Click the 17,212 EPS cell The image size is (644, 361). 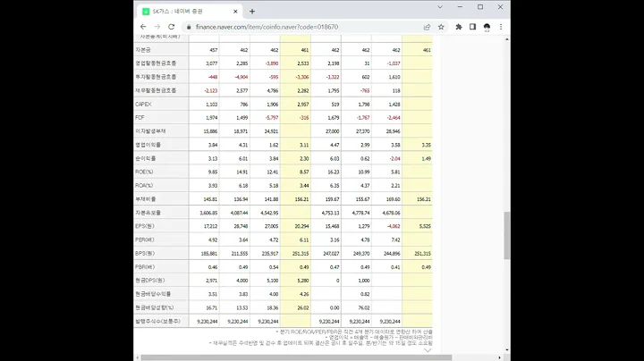pyautogui.click(x=211, y=226)
